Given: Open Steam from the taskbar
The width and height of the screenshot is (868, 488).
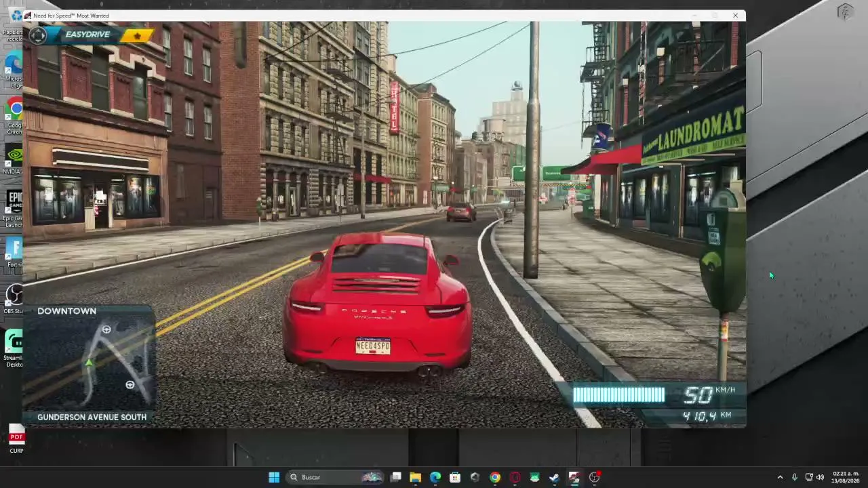Looking at the screenshot, I should click(555, 477).
